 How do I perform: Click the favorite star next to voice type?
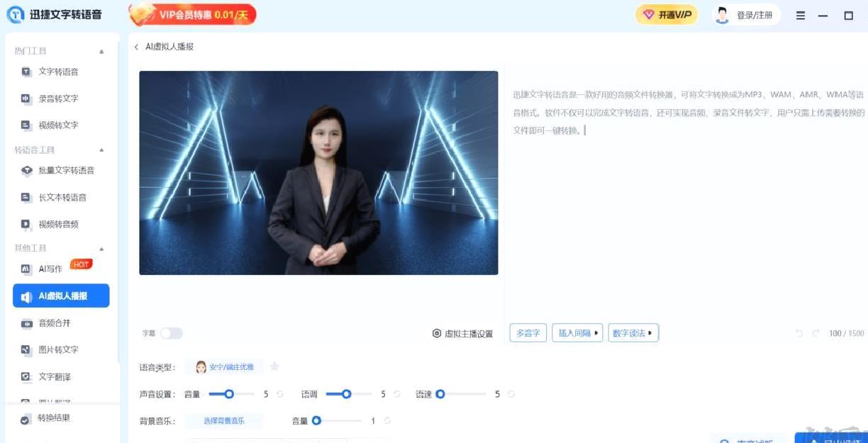(274, 366)
